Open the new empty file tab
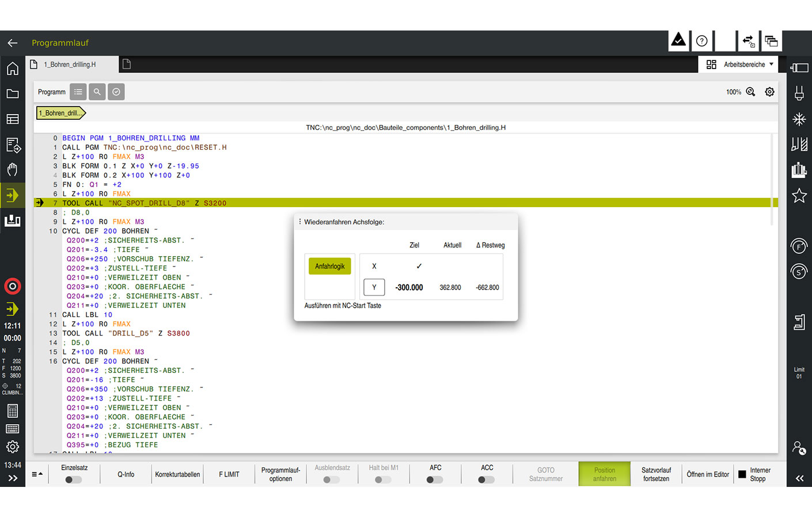Image resolution: width=812 pixels, height=518 pixels. (127, 64)
